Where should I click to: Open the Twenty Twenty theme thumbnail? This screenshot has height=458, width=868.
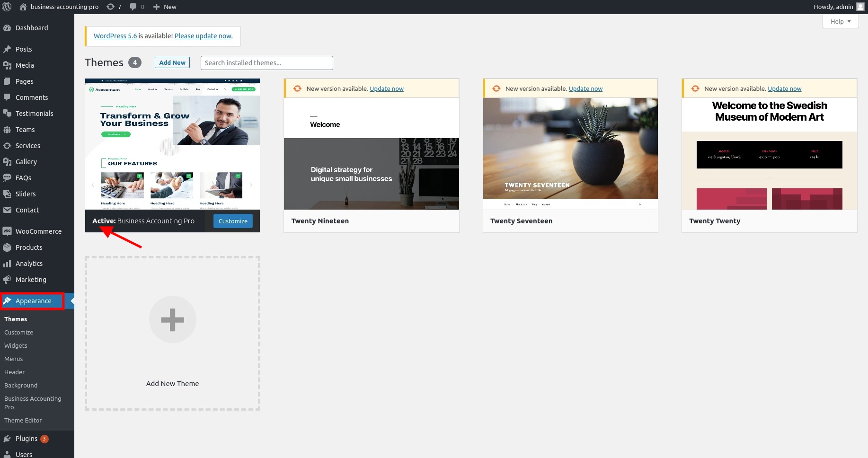point(770,154)
